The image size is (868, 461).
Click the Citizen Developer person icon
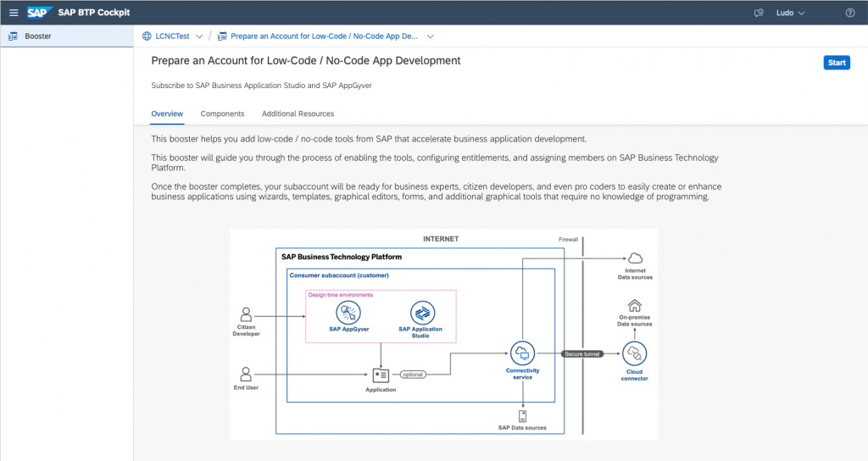[246, 314]
